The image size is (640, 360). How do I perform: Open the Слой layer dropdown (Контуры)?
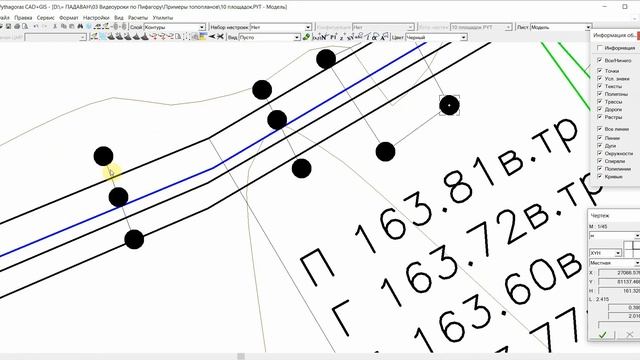coord(175,27)
